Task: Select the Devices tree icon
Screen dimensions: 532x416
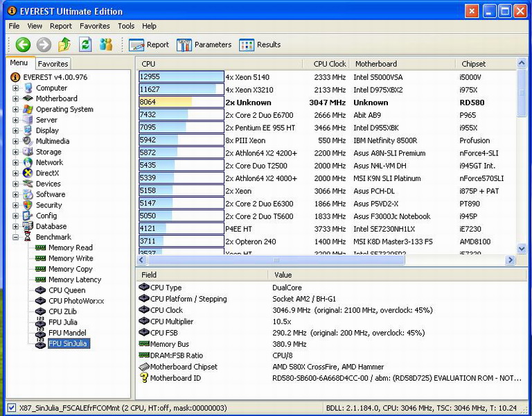Action: 28,184
